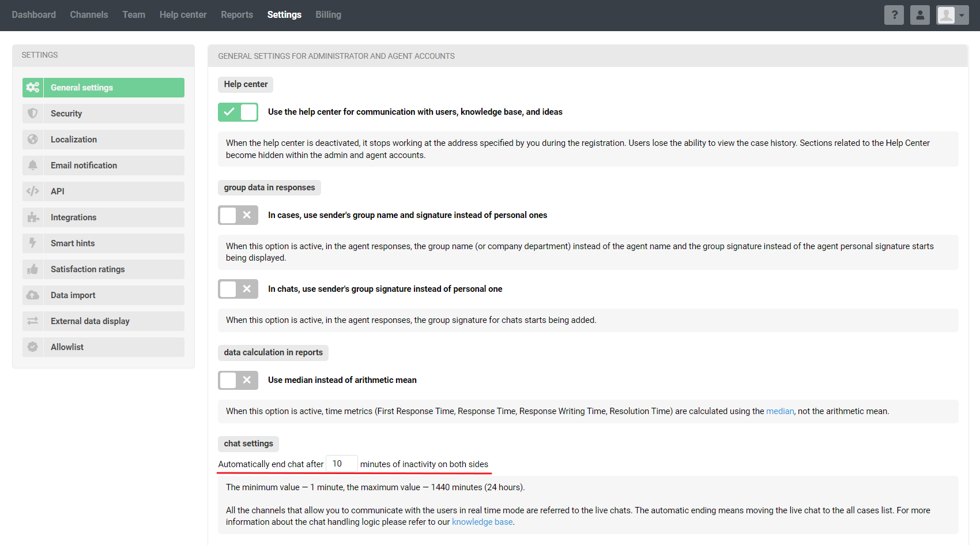Click the Satisfaction ratings thumbs-up icon
The height and width of the screenshot is (545, 980).
33,269
